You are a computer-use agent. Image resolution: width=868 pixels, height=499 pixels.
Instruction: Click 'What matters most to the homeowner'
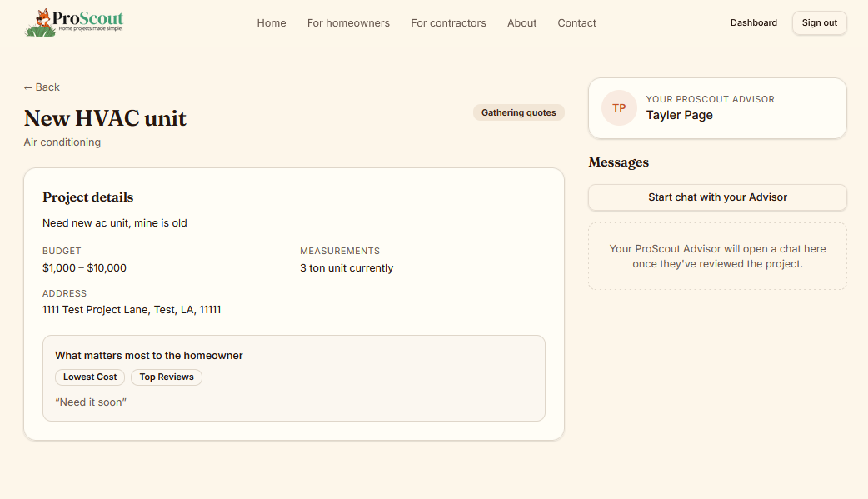(x=149, y=356)
